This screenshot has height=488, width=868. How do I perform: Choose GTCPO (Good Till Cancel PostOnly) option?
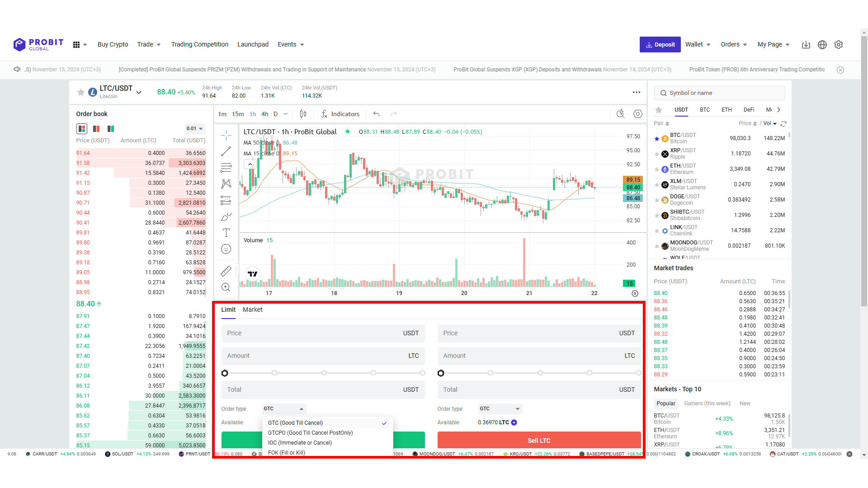coord(310,433)
